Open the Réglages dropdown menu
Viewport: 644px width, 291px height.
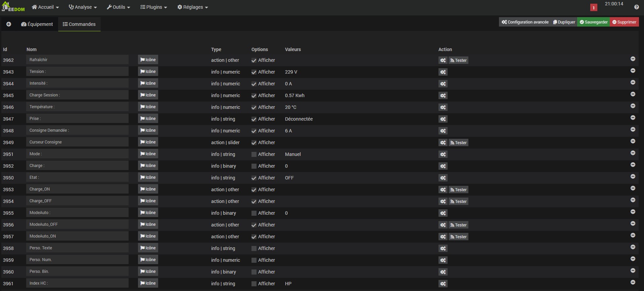click(193, 7)
